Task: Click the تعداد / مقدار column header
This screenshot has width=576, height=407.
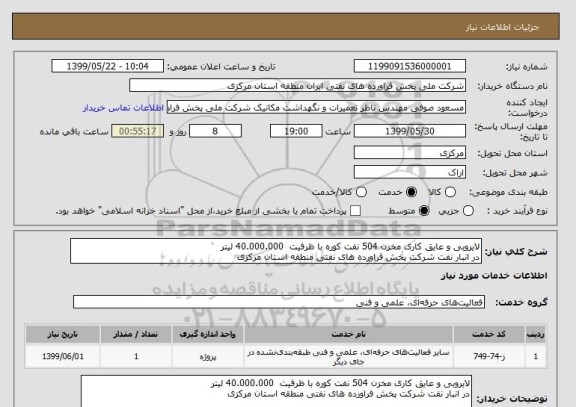Action: click(136, 334)
